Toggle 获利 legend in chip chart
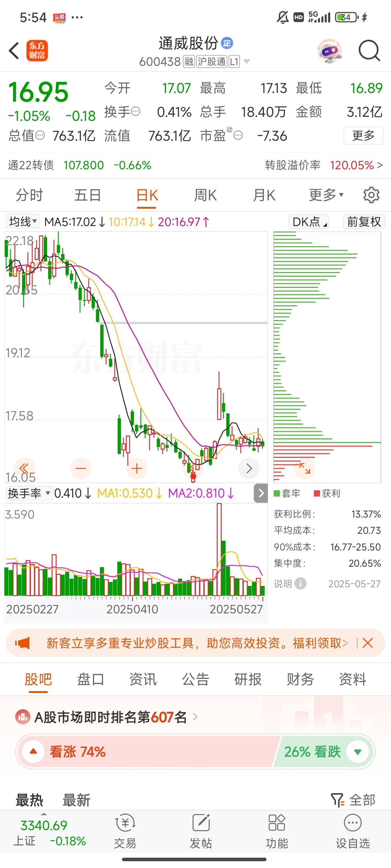The width and height of the screenshot is (391, 868). [x=327, y=493]
